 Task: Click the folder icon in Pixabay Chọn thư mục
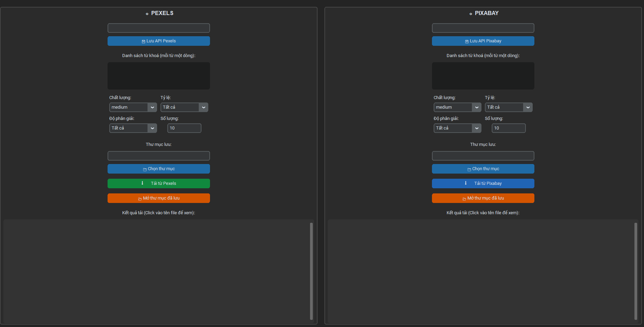[469, 169]
